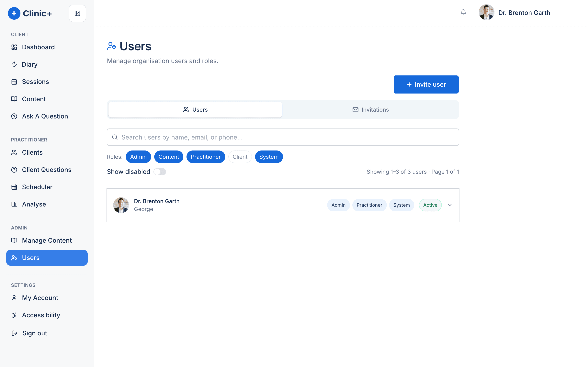Click the Invite user button
The height and width of the screenshot is (367, 588).
(x=426, y=84)
